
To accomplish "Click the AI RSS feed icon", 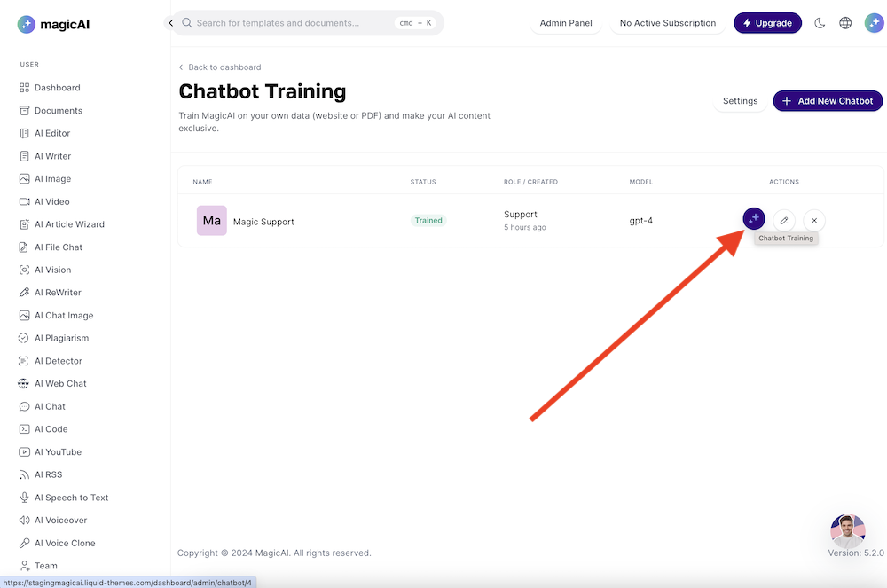I will [24, 475].
